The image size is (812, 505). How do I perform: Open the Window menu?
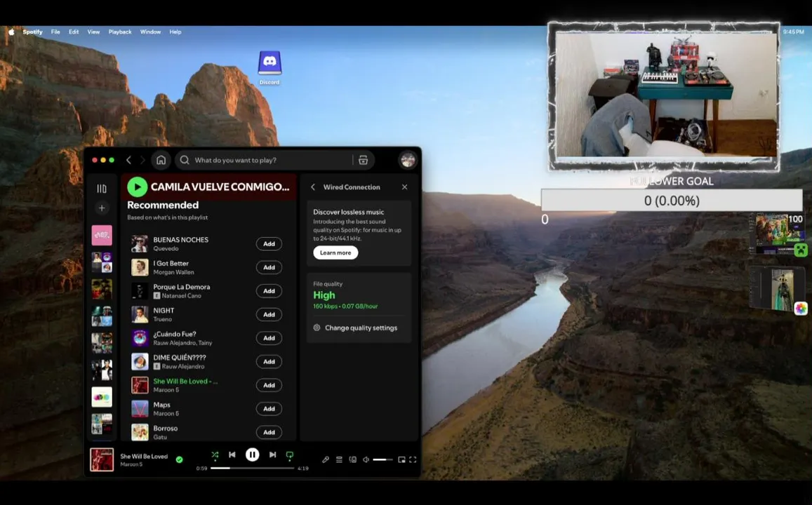[x=150, y=32]
